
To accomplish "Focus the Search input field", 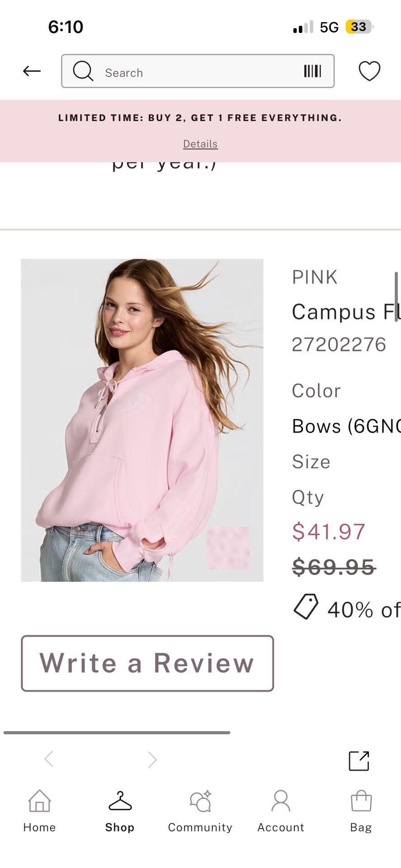I will coord(199,72).
